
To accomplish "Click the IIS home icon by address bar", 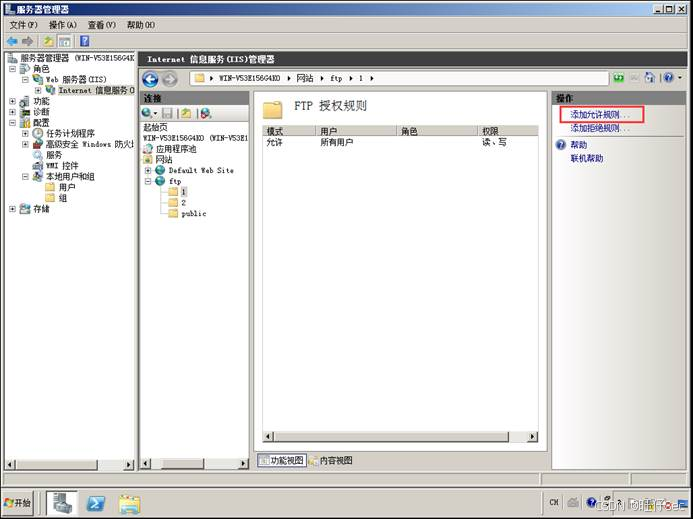I will pyautogui.click(x=649, y=78).
